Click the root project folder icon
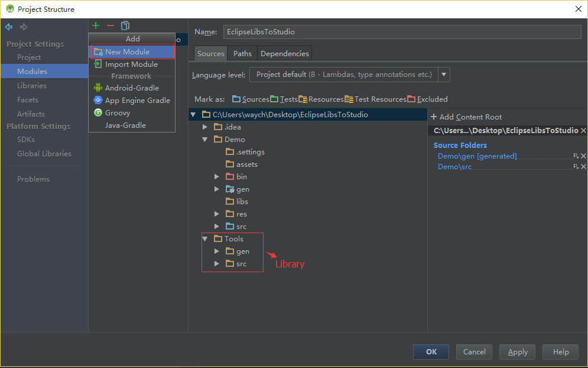Image resolution: width=588 pixels, height=368 pixels. click(206, 115)
